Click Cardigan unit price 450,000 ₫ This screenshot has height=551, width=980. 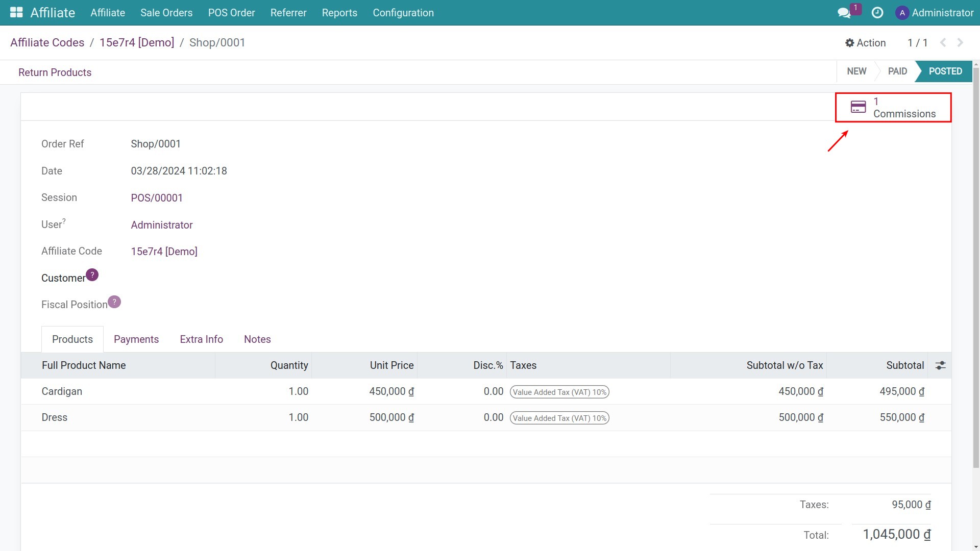pyautogui.click(x=391, y=391)
